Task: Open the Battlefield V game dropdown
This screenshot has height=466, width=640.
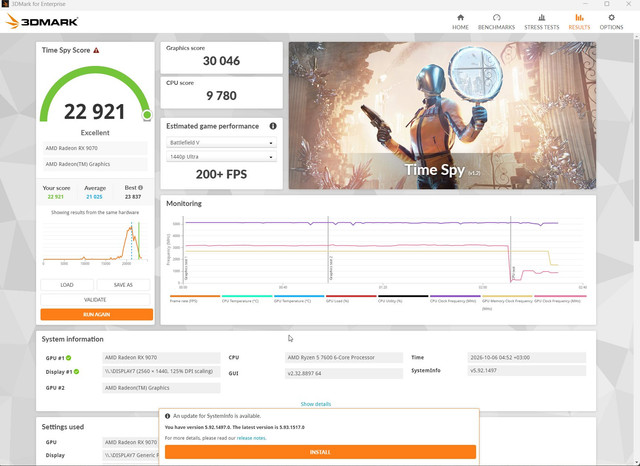Action: click(x=221, y=143)
